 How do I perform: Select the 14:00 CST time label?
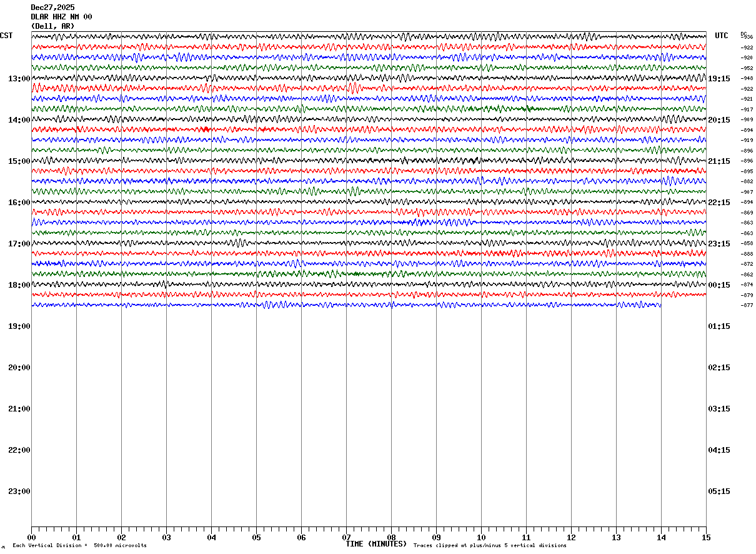19,120
